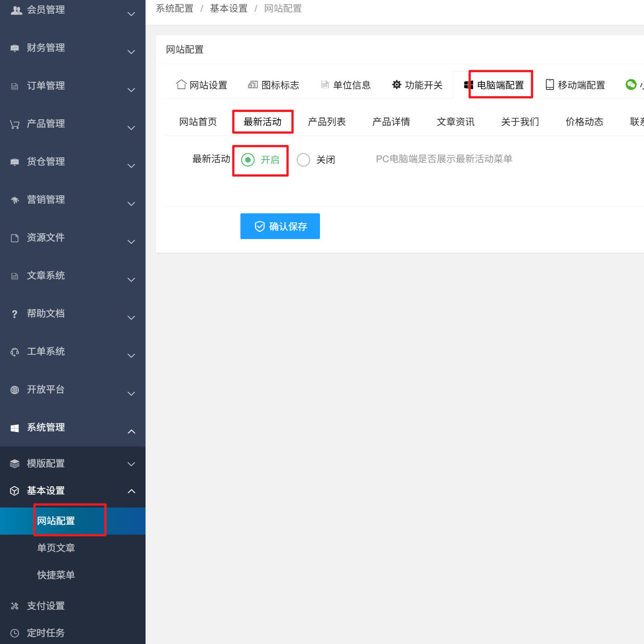Click the shopping cart icon for 产品管理
644x644 pixels.
[x=15, y=124]
